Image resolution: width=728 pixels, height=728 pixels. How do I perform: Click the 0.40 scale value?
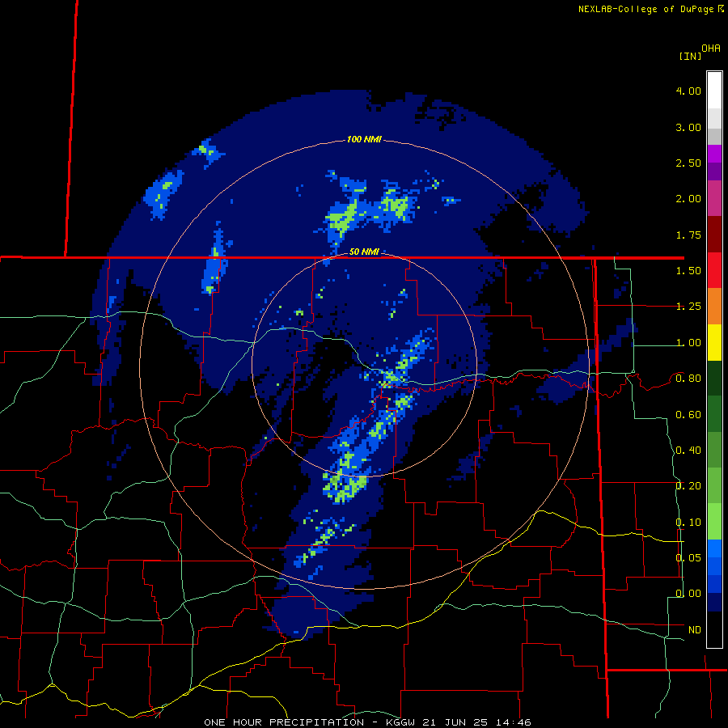pyautogui.click(x=688, y=451)
